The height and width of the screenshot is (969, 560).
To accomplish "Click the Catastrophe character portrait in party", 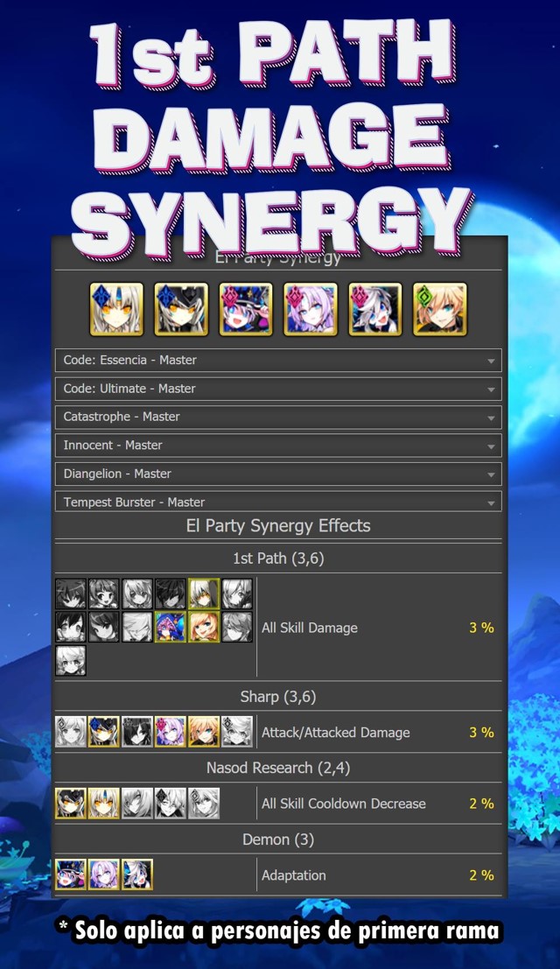I will [246, 309].
